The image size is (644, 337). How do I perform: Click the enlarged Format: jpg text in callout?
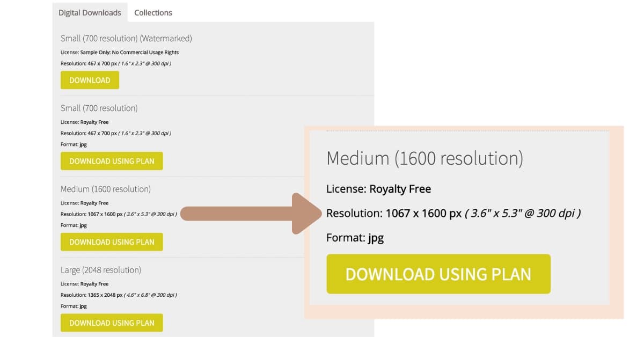[x=355, y=238]
